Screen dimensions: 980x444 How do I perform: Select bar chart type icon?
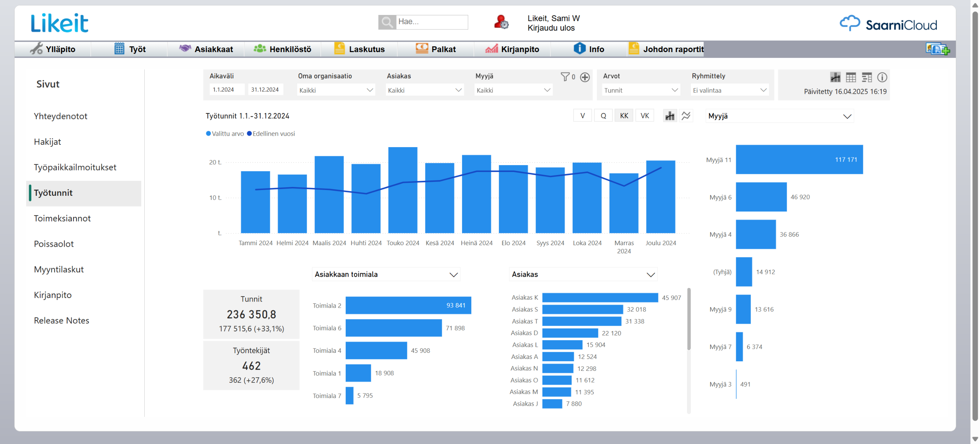coord(670,116)
